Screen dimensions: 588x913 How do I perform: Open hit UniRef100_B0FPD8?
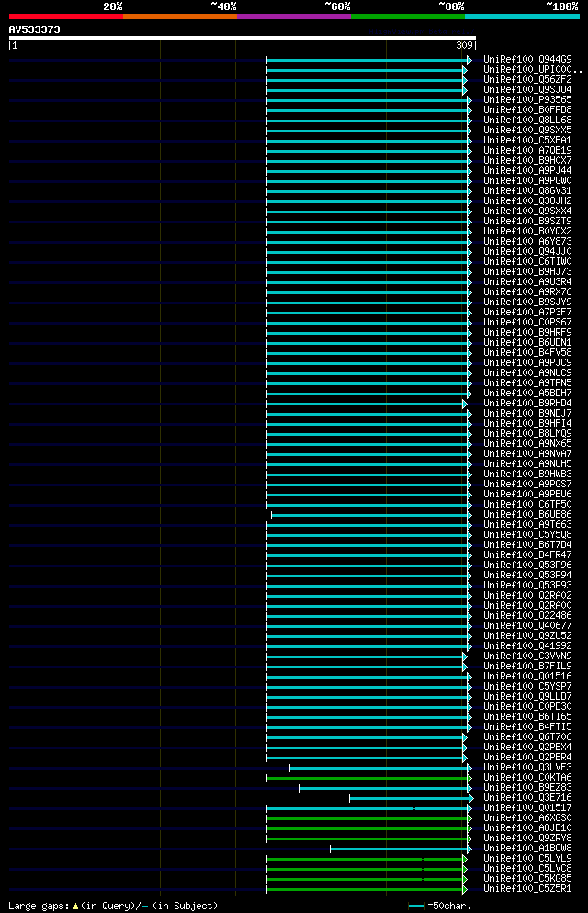click(527, 110)
